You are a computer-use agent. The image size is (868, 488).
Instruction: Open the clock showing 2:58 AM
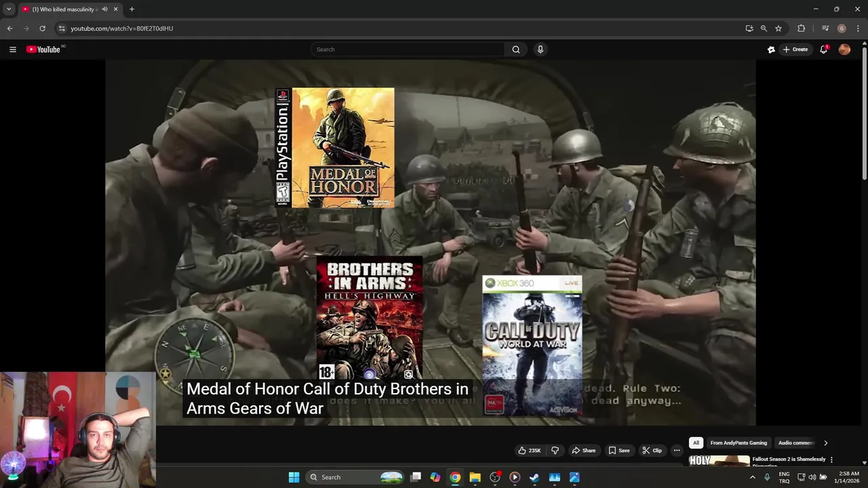(848, 477)
